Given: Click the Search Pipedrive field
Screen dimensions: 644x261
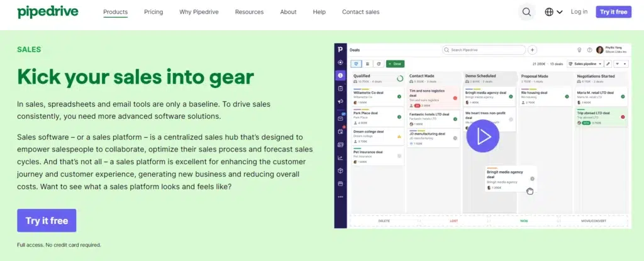Looking at the screenshot, I should 484,50.
